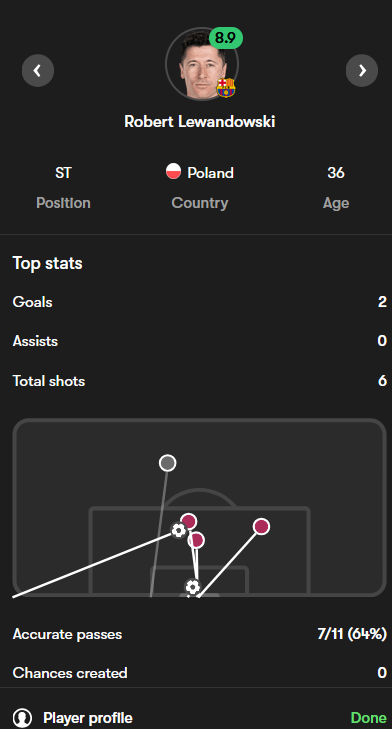Select the goal ball icon near goal line
392x729 pixels.
click(193, 587)
